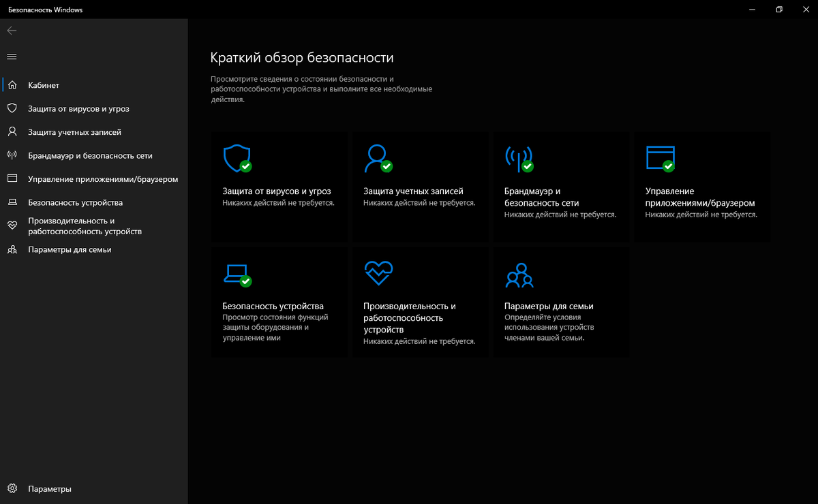The width and height of the screenshot is (818, 504).
Task: Open Безопасность устройства sidebar item
Action: tap(94, 202)
